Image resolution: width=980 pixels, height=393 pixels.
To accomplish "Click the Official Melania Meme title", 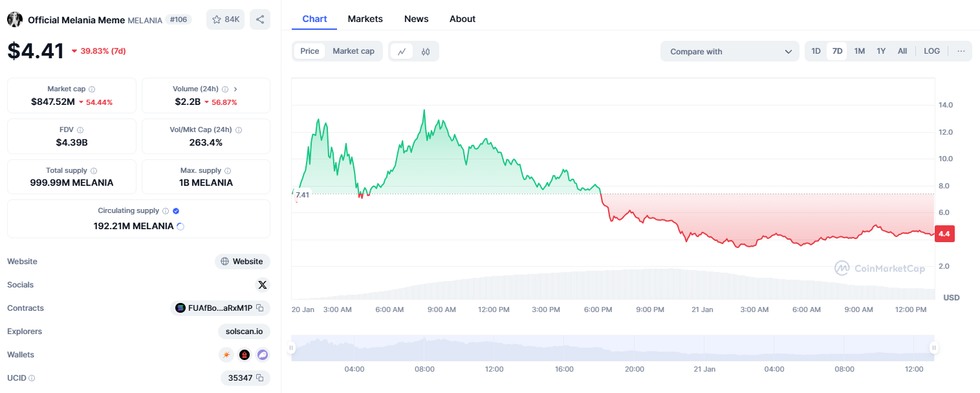I will coord(76,20).
